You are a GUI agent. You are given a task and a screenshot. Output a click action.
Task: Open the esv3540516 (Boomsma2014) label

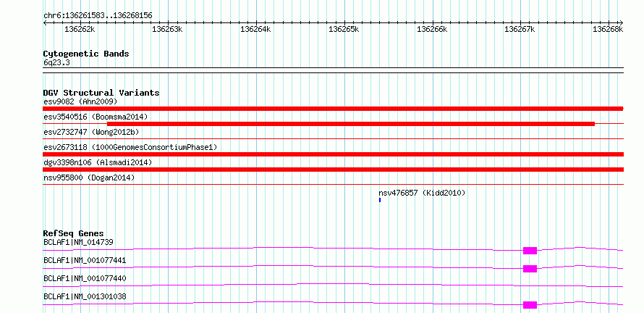96,117
